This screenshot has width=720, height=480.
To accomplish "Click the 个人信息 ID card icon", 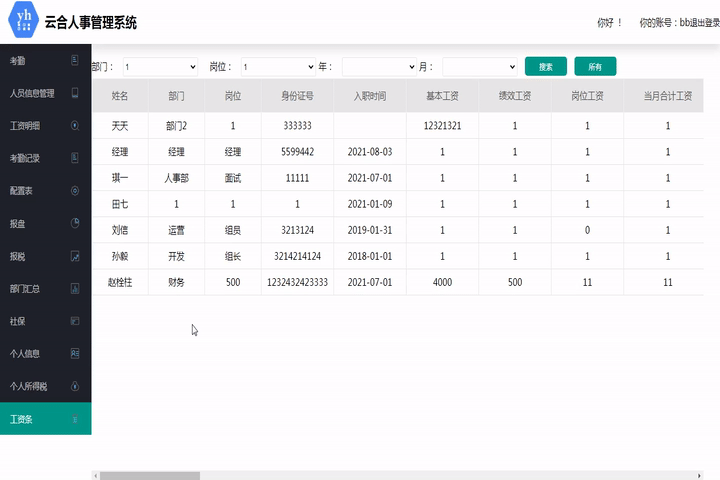I will (x=75, y=353).
